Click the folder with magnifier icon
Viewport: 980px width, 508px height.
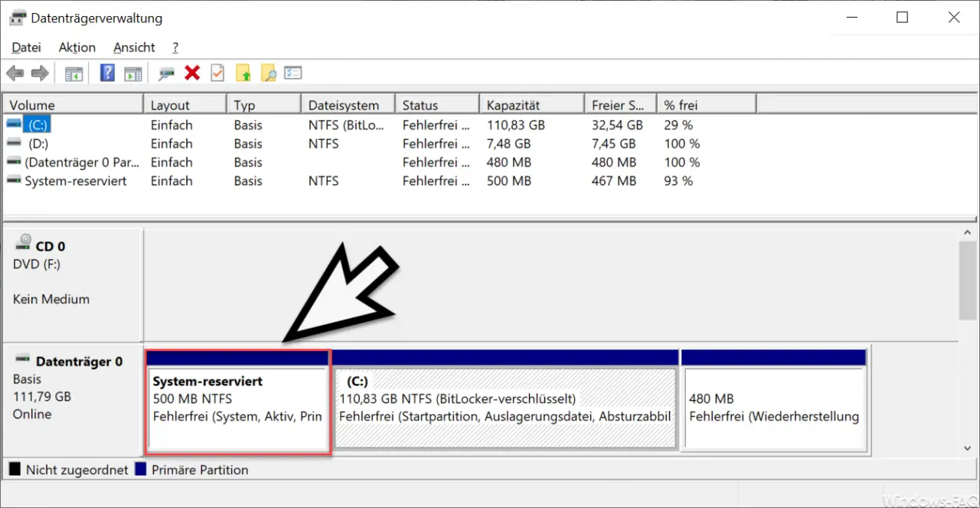(268, 74)
